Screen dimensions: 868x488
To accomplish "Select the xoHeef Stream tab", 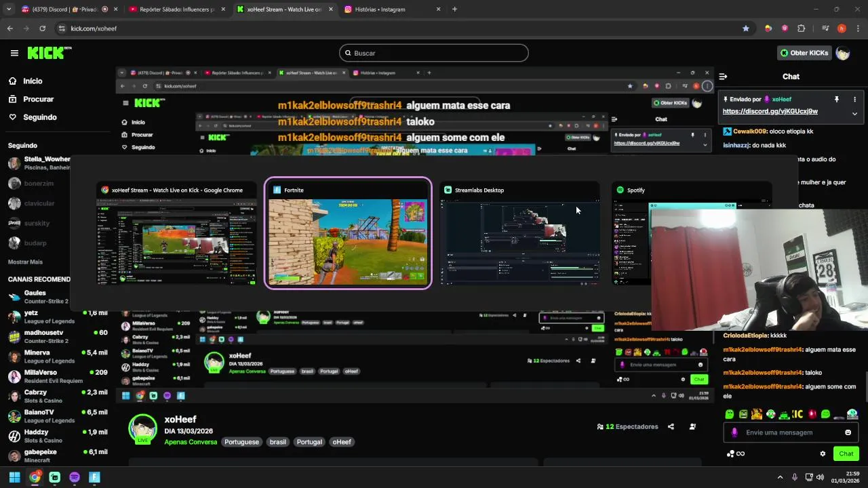I will click(284, 9).
